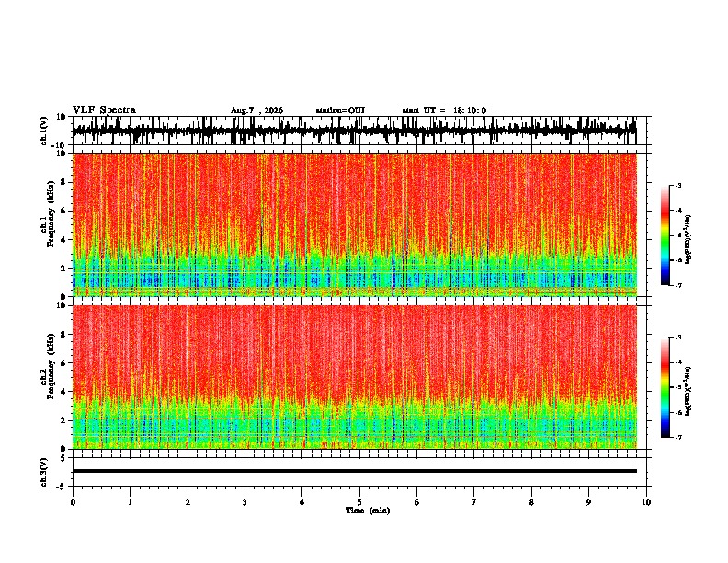Click the ch.3 flat black trace line
The width and height of the screenshot is (728, 563).
pyautogui.click(x=354, y=471)
